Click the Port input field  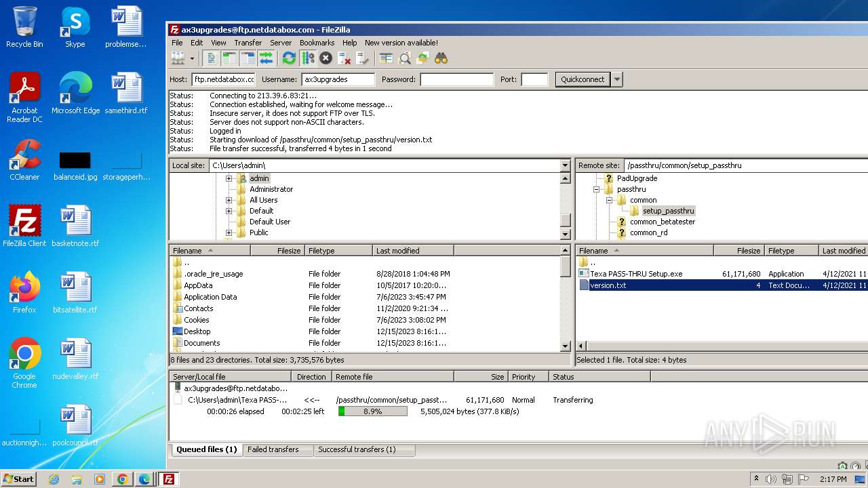(x=534, y=79)
